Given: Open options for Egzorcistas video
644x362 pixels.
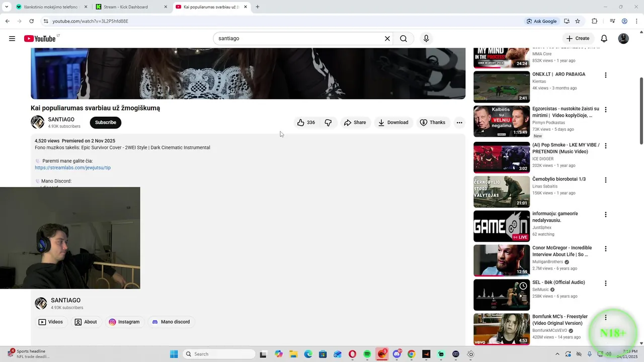Looking at the screenshot, I should pos(606,110).
